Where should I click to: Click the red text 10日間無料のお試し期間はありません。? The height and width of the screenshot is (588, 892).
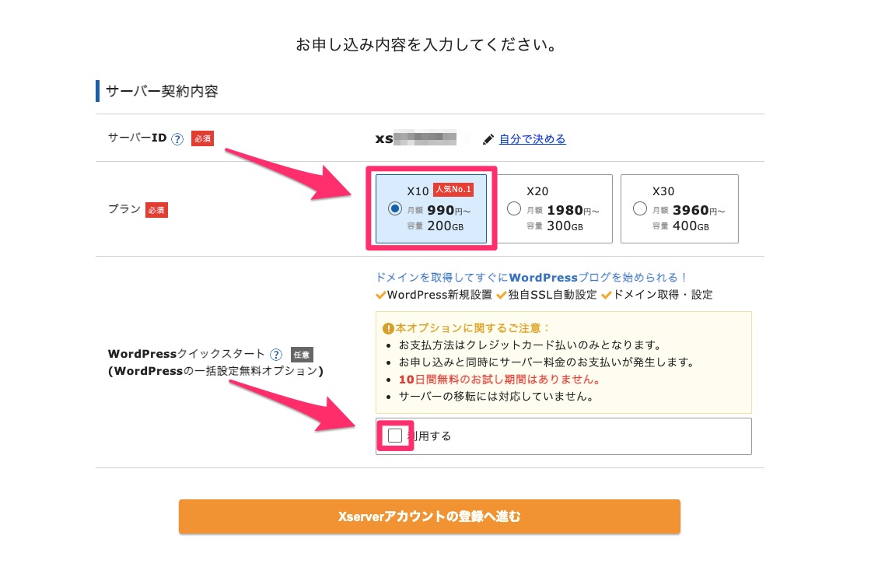pos(499,380)
